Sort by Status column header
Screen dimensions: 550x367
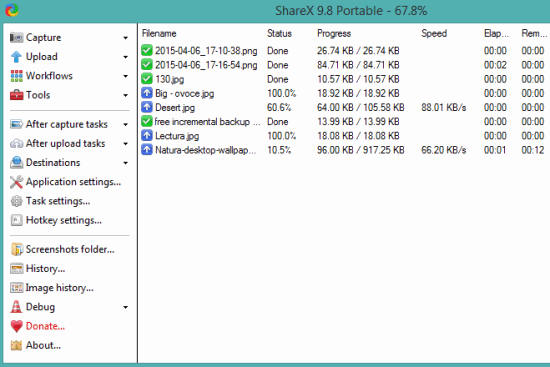tap(279, 33)
